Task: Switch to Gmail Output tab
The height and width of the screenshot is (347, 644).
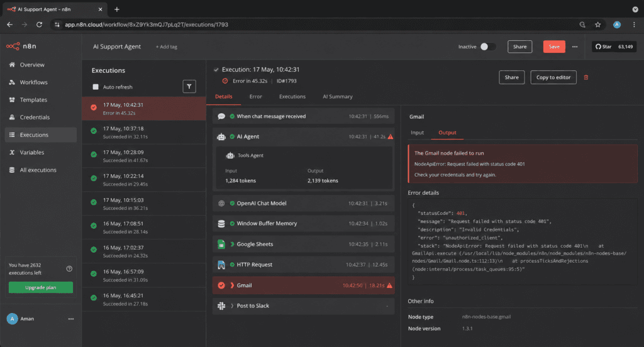Action: (447, 133)
